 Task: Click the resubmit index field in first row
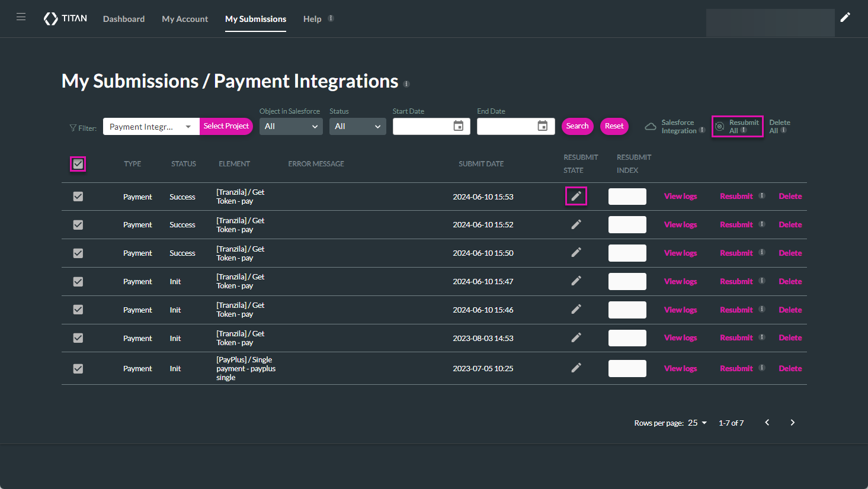[x=627, y=197]
